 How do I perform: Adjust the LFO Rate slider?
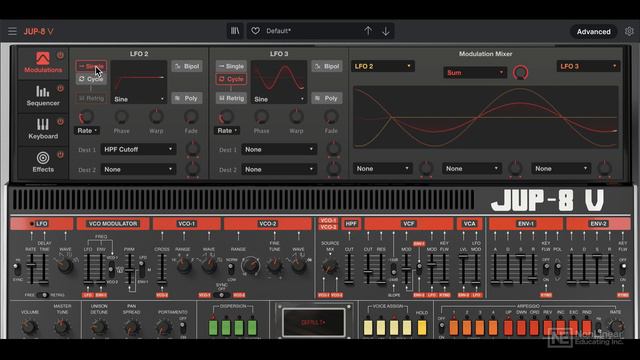pos(31,266)
